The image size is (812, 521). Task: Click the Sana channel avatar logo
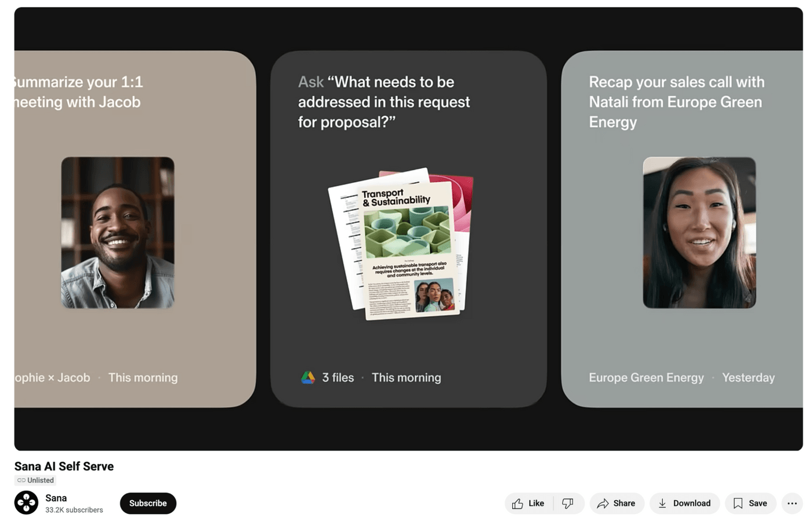[26, 502]
